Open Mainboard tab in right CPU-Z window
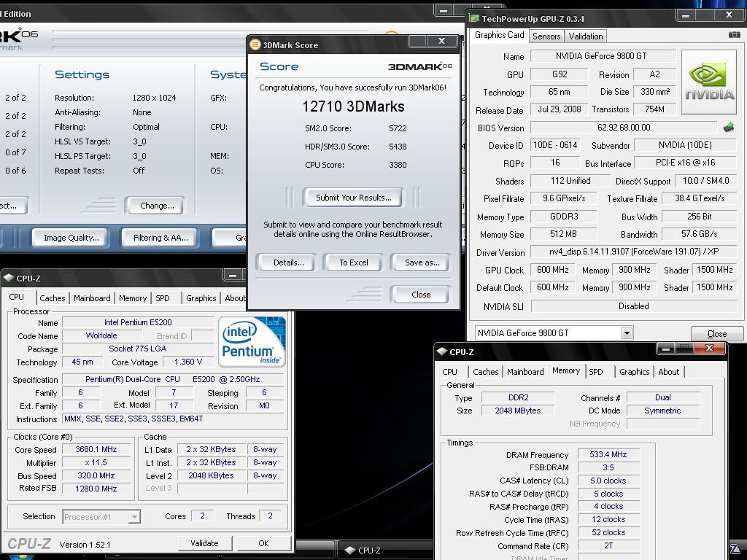 click(525, 372)
